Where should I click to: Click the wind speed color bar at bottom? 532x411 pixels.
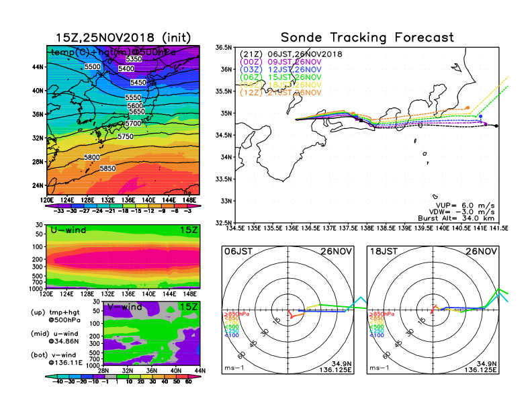click(124, 381)
